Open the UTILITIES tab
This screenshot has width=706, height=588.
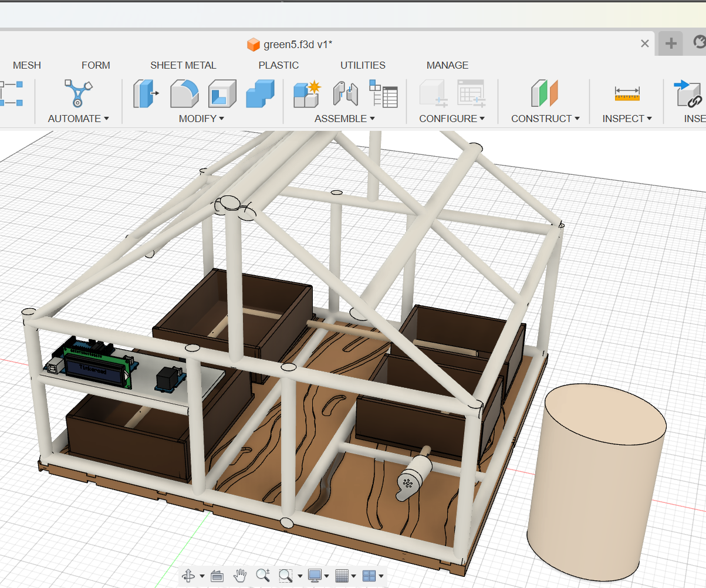(363, 65)
